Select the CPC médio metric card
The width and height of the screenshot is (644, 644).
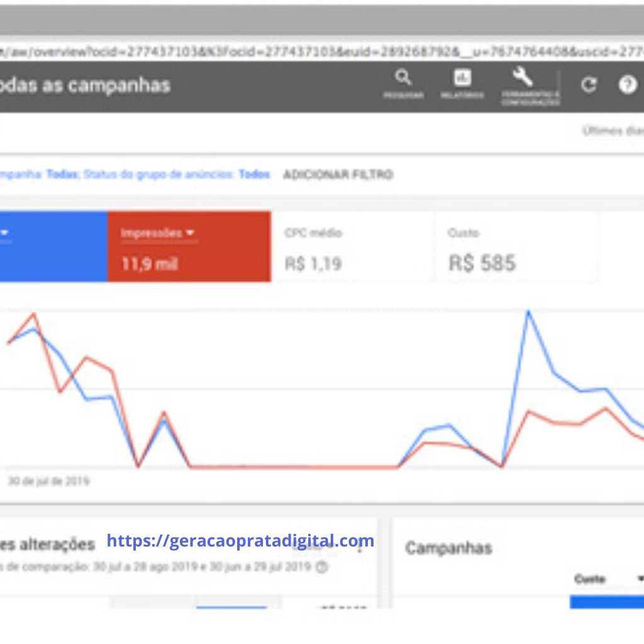[x=352, y=247]
